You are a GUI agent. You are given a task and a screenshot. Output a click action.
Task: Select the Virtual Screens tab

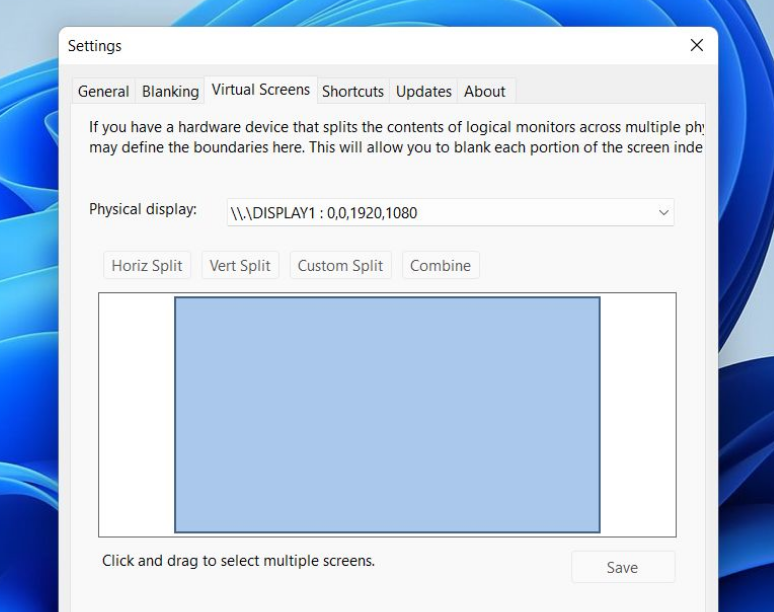(261, 90)
